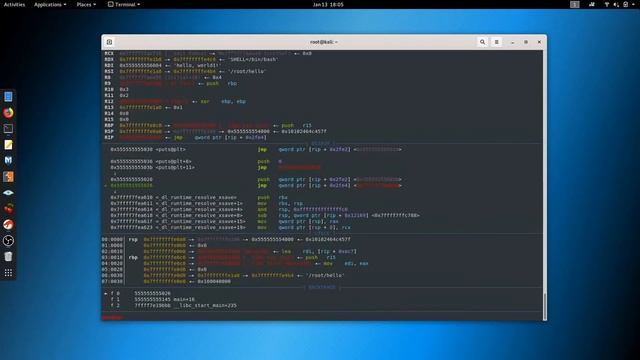This screenshot has width=640, height=360.
Task: Maximize the terminal window
Action: (x=526, y=42)
